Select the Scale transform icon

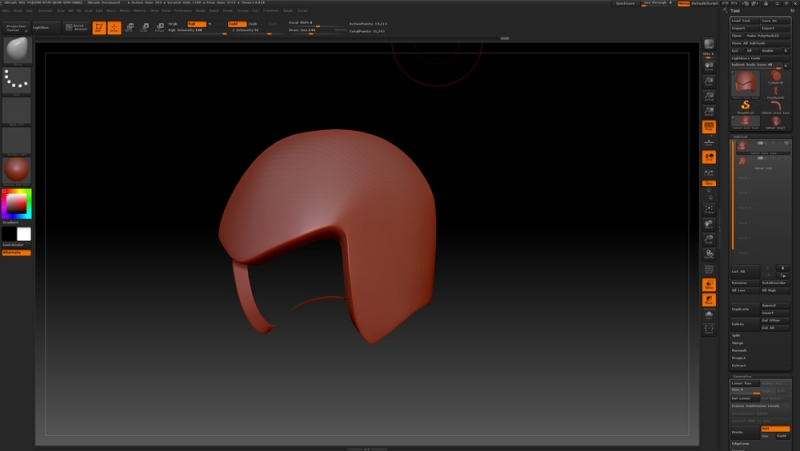click(x=145, y=27)
